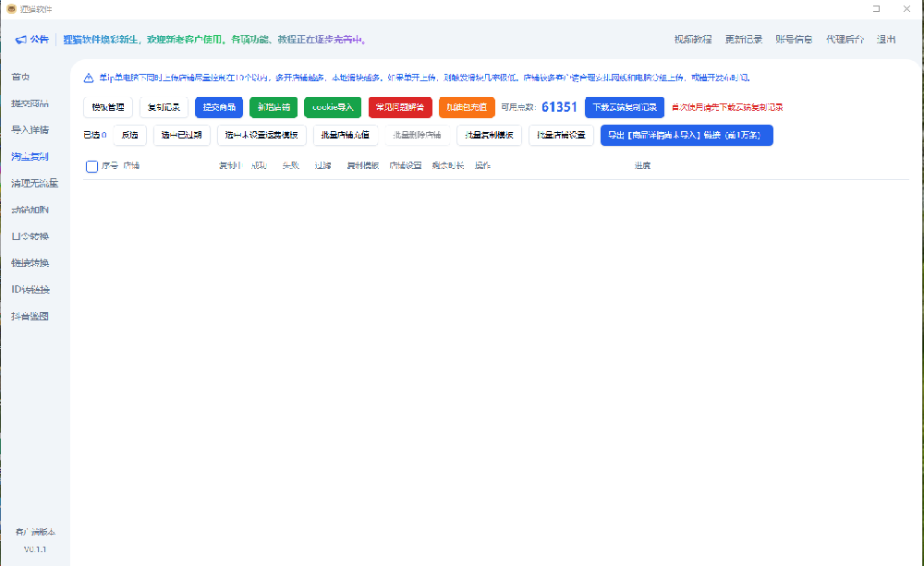The height and width of the screenshot is (566, 924).
Task: Click the 已选 0 selected count label
Action: click(x=95, y=135)
